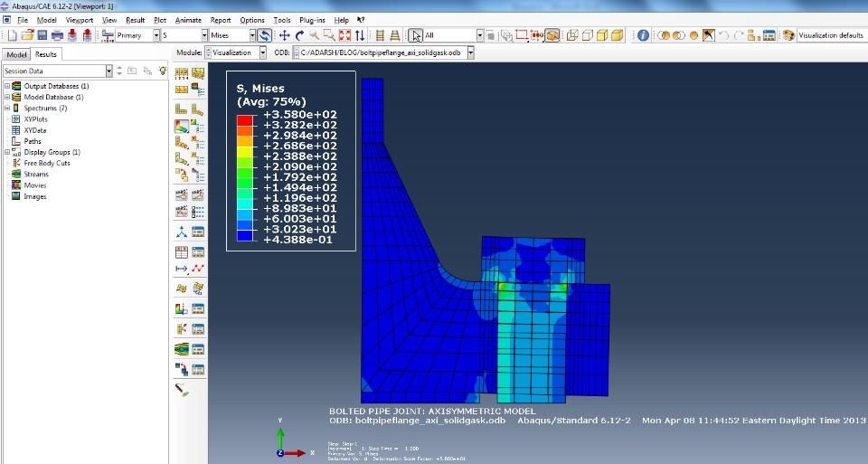The width and height of the screenshot is (868, 464).
Task: Click the Plot Contours on Deformed Shape icon
Action: tap(182, 127)
